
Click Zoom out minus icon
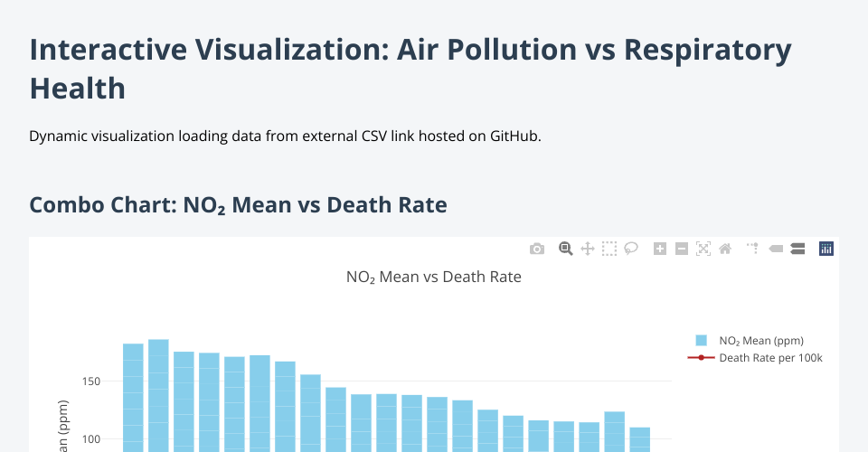tap(682, 249)
